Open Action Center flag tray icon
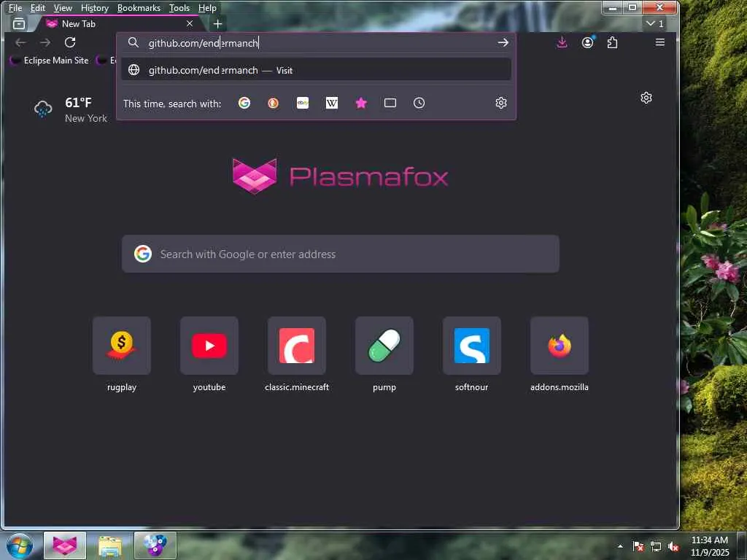Screen dimensions: 747x560 (638, 546)
